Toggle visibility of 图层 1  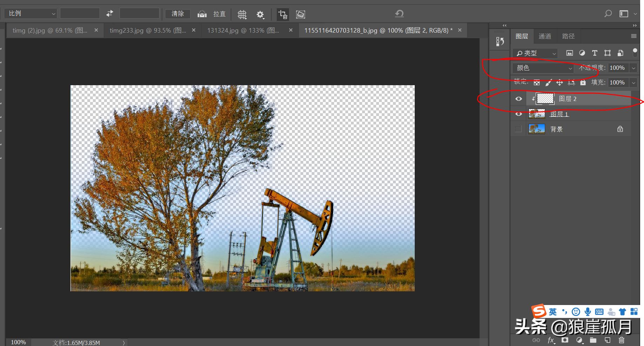point(518,114)
